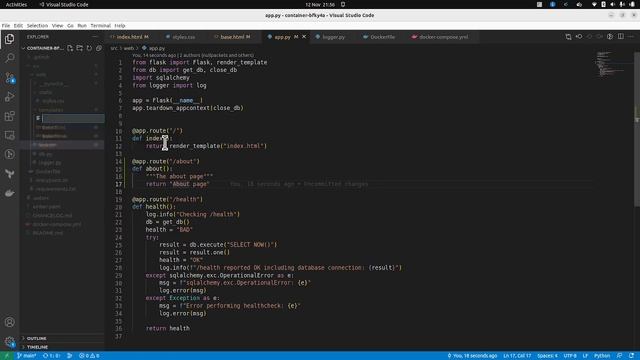
Task: Open the Remote Explorer view
Action: click(x=10, y=135)
